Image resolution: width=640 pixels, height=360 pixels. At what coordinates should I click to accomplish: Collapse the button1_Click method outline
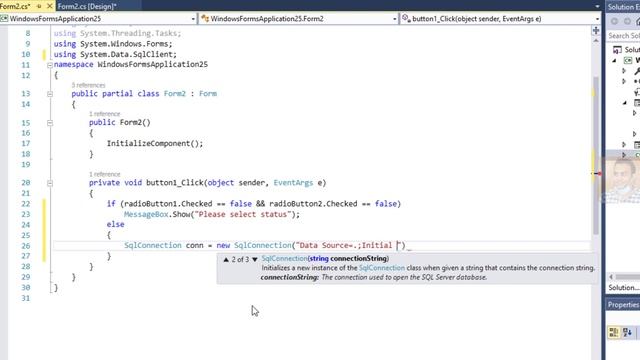[x=50, y=183]
